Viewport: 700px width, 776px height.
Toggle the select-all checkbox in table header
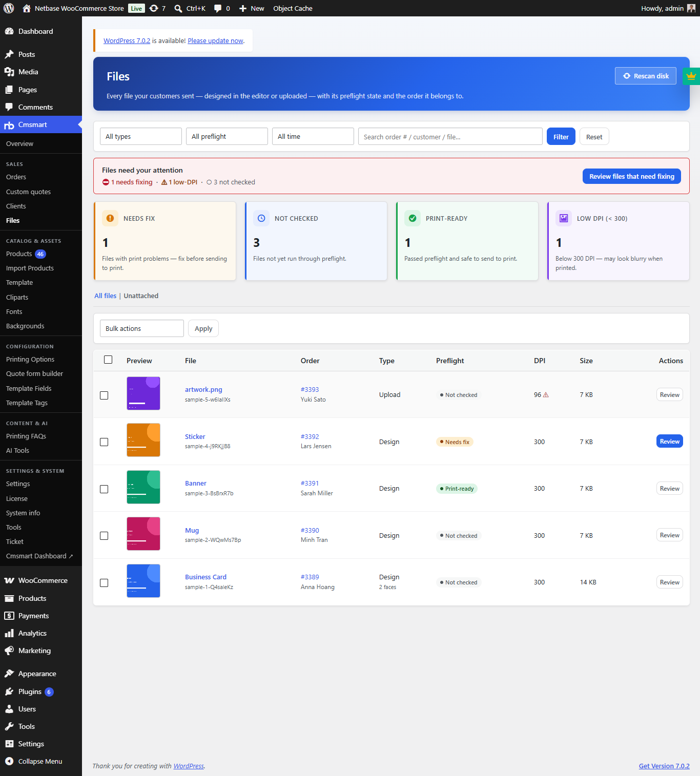pos(108,360)
